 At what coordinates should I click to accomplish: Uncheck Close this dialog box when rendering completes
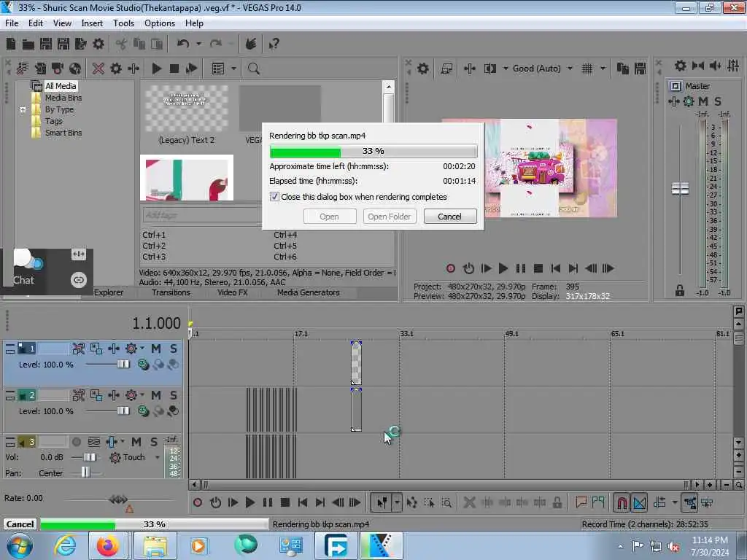click(x=274, y=197)
